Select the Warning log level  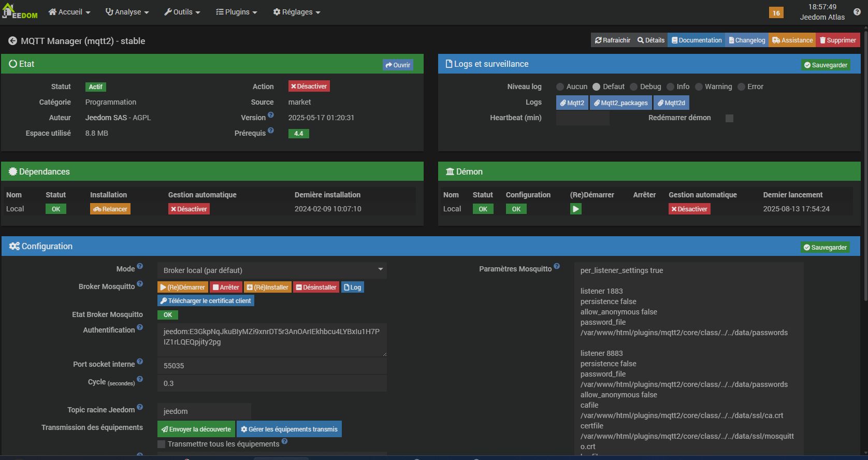(x=699, y=87)
